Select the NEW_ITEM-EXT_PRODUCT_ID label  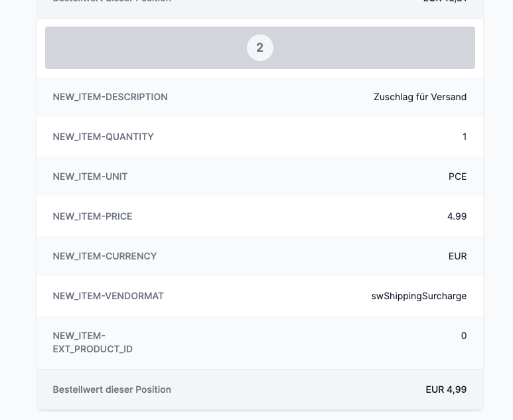(x=93, y=342)
